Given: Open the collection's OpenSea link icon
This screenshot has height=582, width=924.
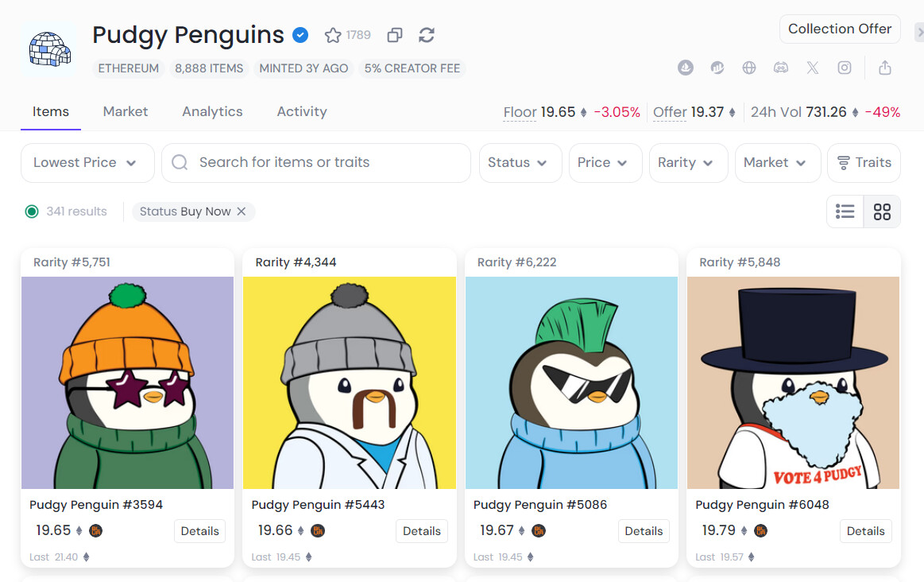Looking at the screenshot, I should point(686,68).
